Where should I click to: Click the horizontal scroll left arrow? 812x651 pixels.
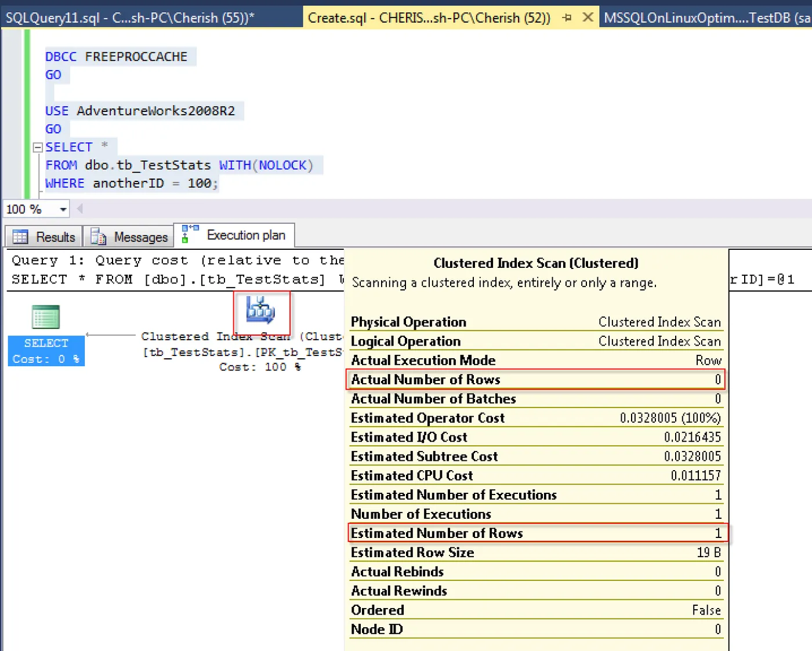(x=79, y=209)
